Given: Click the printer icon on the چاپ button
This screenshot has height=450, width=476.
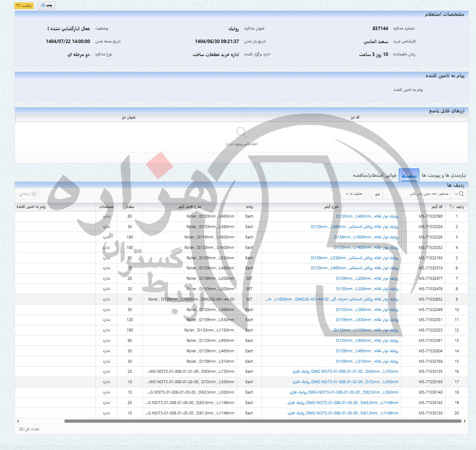Looking at the screenshot, I should (43, 5).
